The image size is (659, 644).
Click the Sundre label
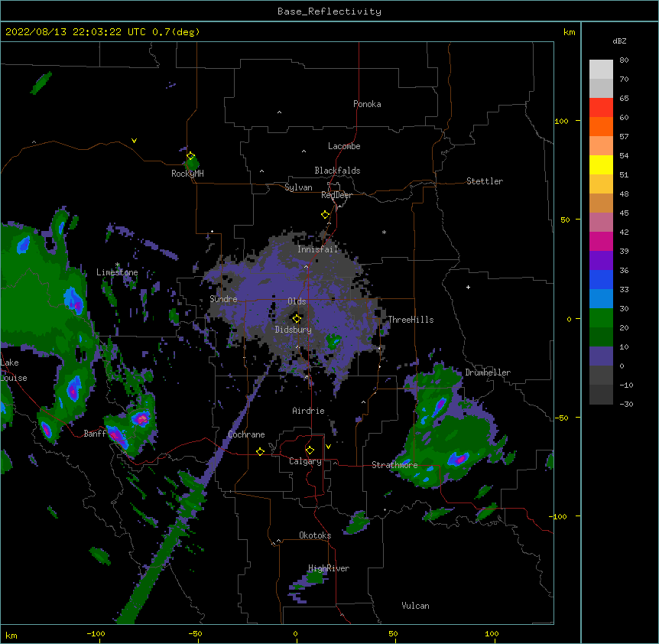(223, 299)
